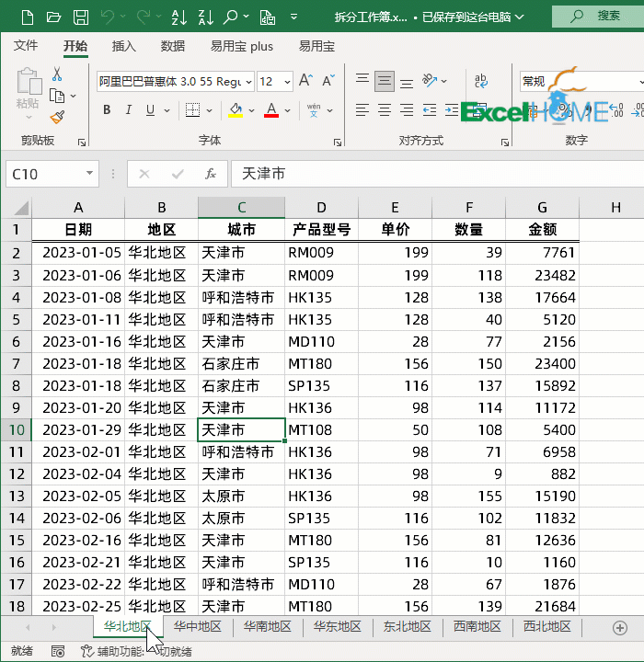Screen dimensions: 644x662
Task: Click the 辅助功能 status bar button
Action: (x=136, y=652)
